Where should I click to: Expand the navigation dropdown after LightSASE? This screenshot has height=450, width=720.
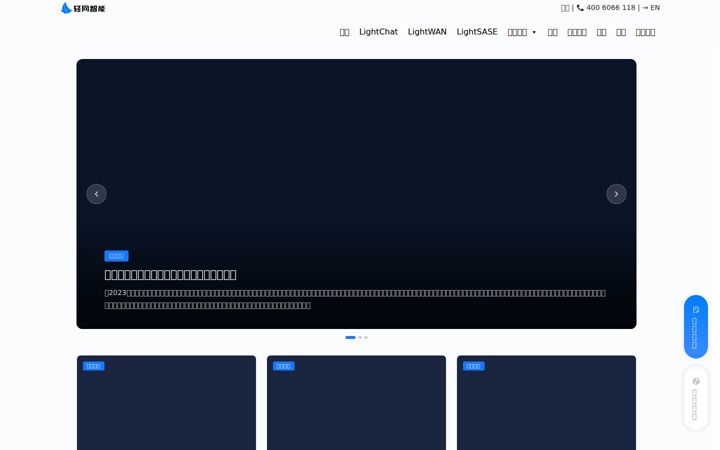point(522,32)
